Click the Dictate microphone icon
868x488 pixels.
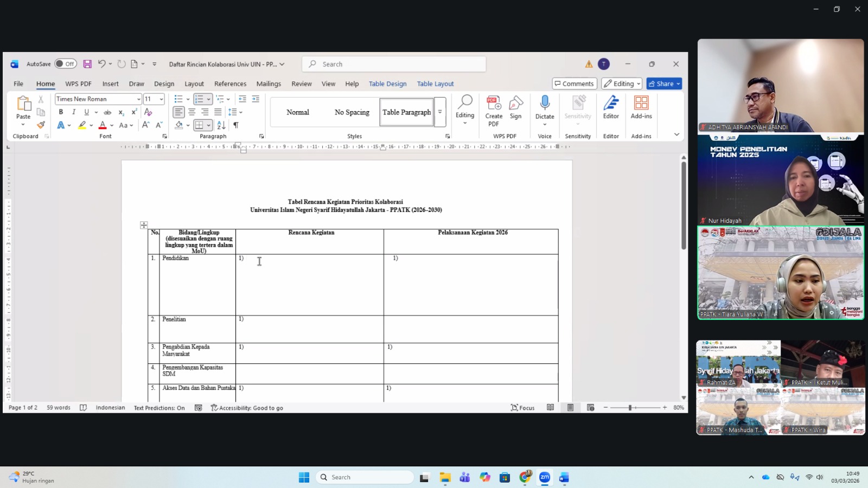[x=545, y=103]
